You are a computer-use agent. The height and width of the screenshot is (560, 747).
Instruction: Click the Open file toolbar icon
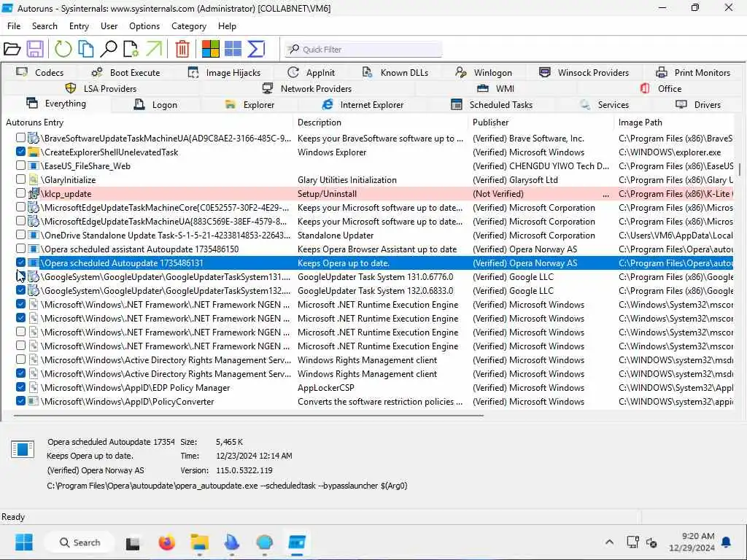pyautogui.click(x=12, y=49)
